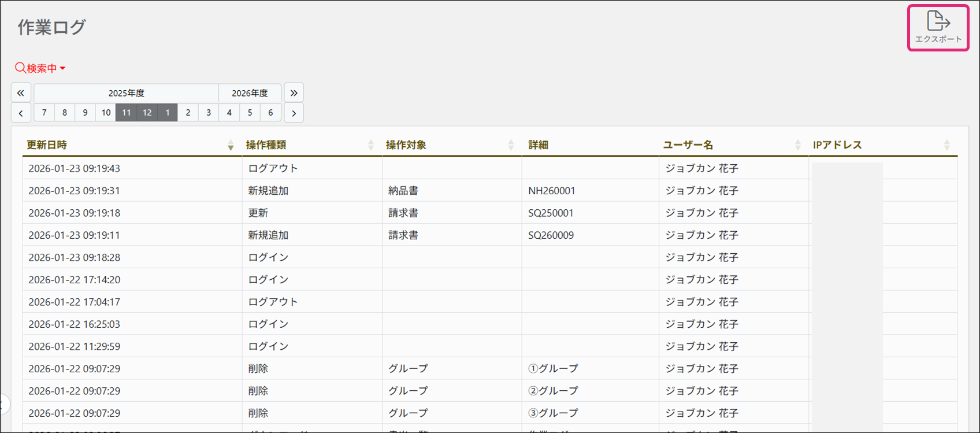Select the 2025年度 fiscal year tab

pyautogui.click(x=126, y=93)
